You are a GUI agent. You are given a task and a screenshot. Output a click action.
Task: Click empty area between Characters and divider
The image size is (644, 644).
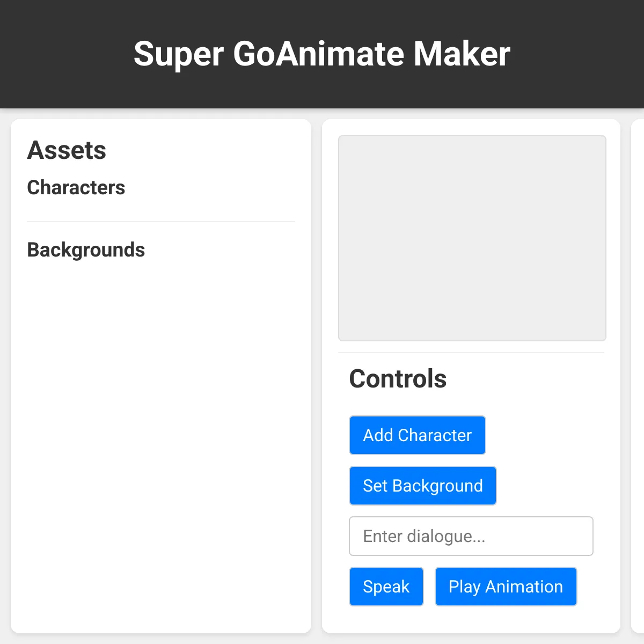161,210
